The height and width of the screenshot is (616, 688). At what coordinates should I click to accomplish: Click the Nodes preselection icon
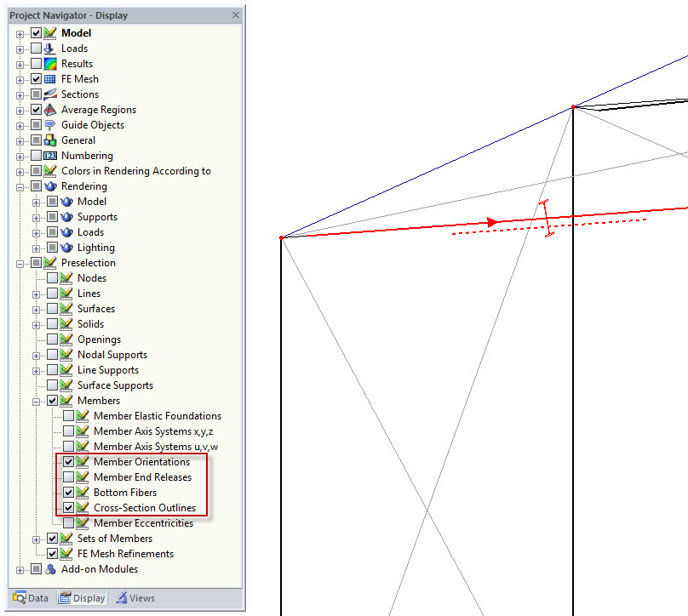[66, 278]
